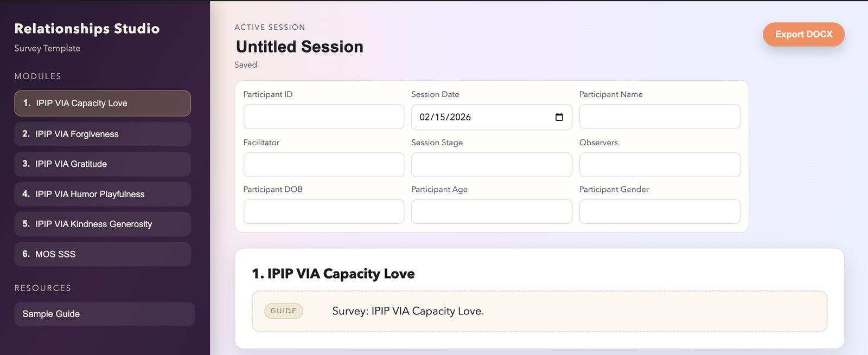Focus the Participant Name text box
Screen dimensions: 868x355
pos(659,117)
